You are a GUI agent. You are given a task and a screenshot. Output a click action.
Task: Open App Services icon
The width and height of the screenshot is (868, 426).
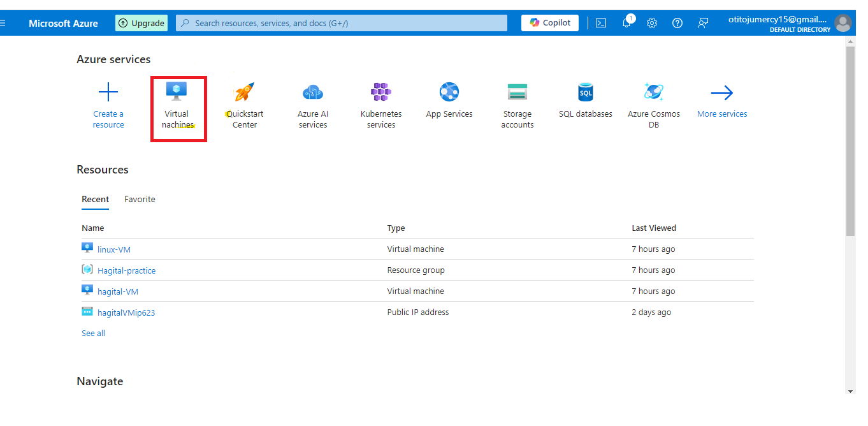[x=449, y=92]
